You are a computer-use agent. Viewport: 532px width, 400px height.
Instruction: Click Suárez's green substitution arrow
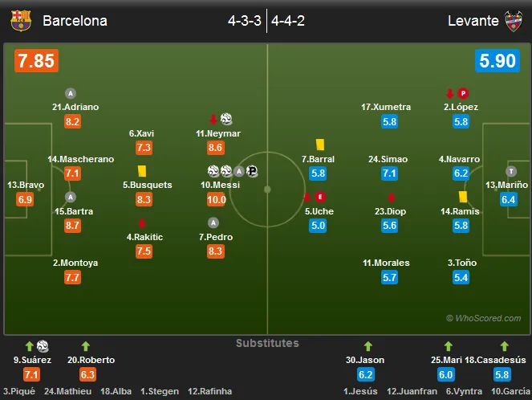(30, 346)
